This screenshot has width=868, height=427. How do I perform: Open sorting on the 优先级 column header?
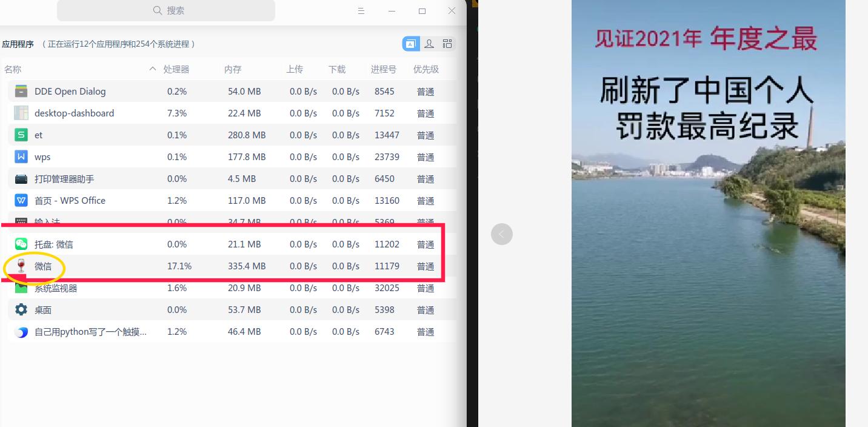(x=426, y=69)
